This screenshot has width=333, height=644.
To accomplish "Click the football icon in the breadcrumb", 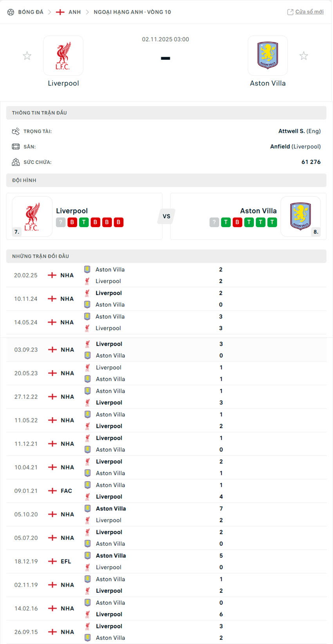I will [x=11, y=12].
